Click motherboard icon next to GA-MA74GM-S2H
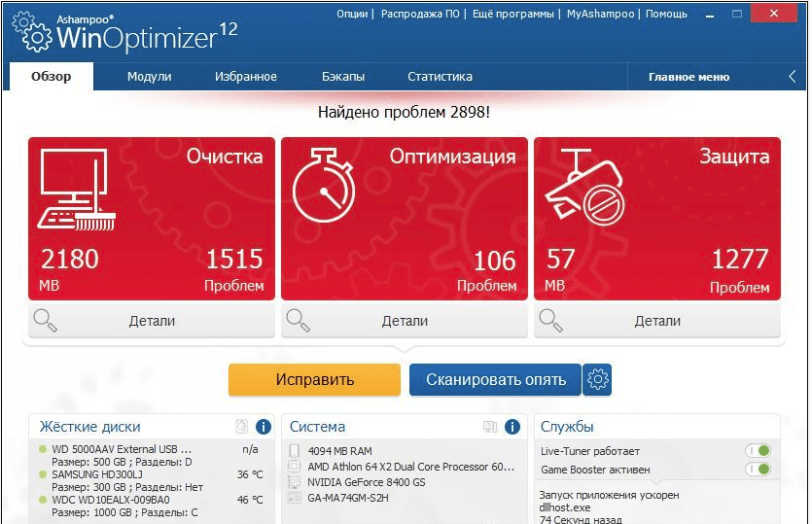Screen dimensions: 812x524 [294, 498]
